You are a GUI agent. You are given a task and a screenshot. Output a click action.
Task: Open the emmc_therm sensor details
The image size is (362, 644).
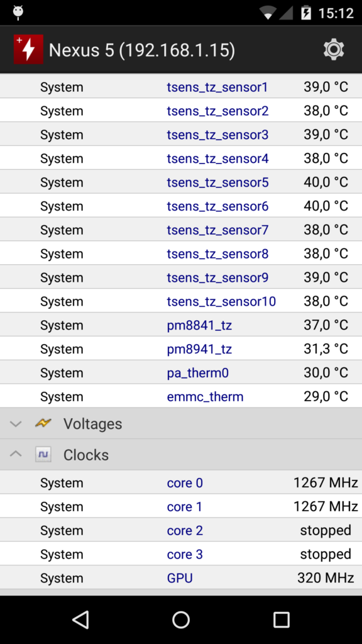point(205,396)
